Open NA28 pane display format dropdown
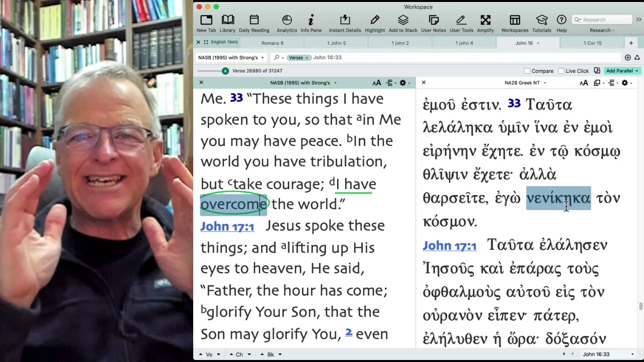The width and height of the screenshot is (644, 362). [612, 83]
